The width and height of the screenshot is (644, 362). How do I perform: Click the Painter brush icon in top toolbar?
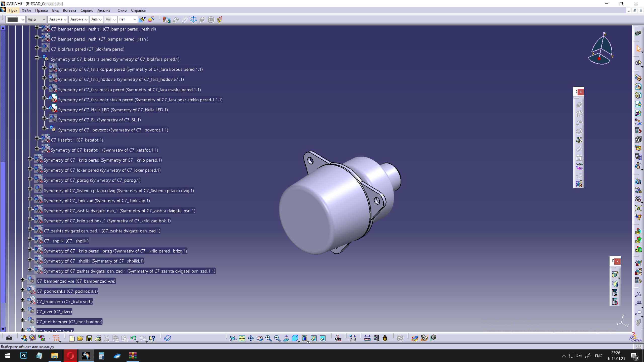tap(142, 19)
